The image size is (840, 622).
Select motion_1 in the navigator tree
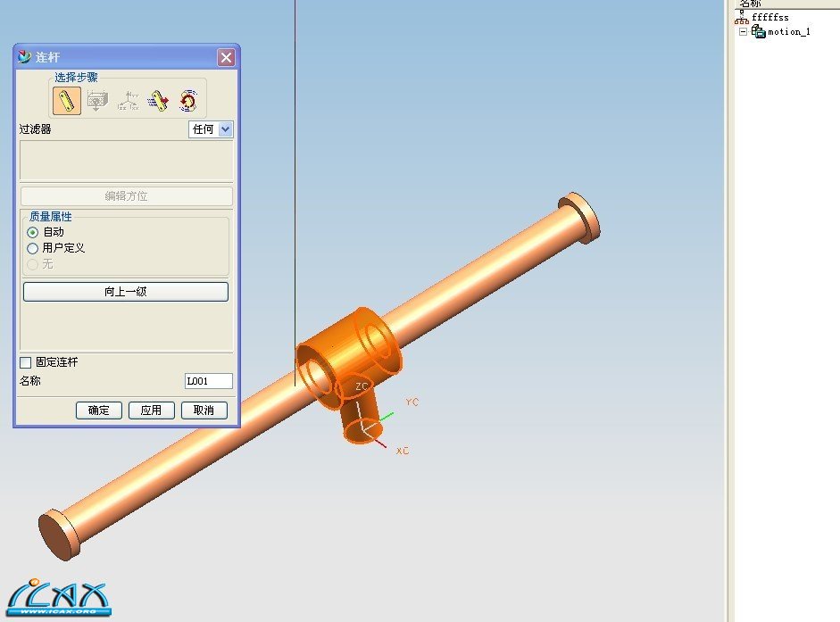pos(788,32)
